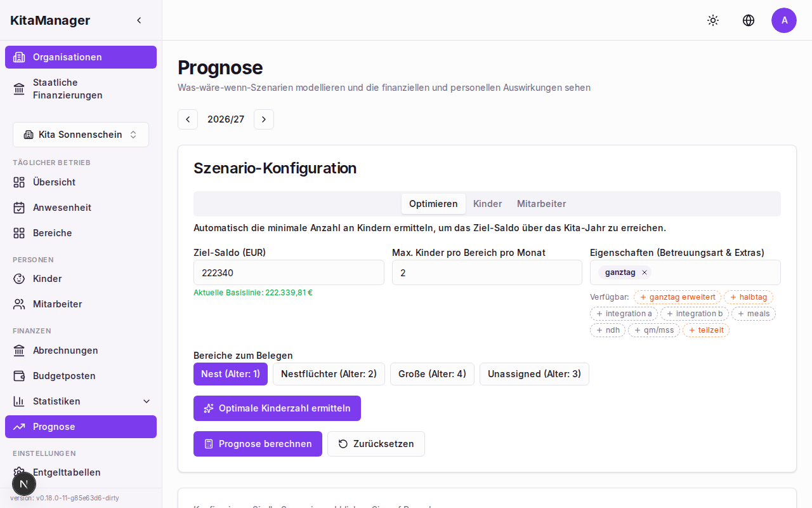Toggle the Große (Alter: 4) area
The width and height of the screenshot is (812, 508).
coord(432,374)
